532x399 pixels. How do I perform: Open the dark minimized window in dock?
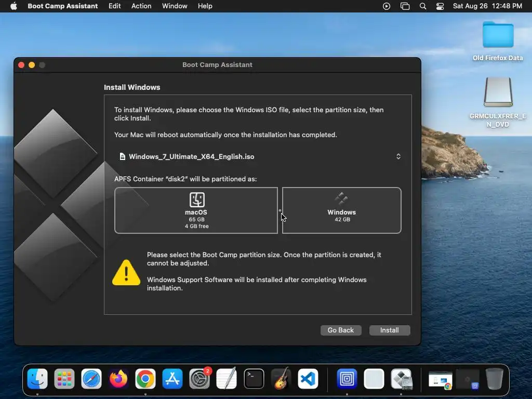click(x=468, y=379)
